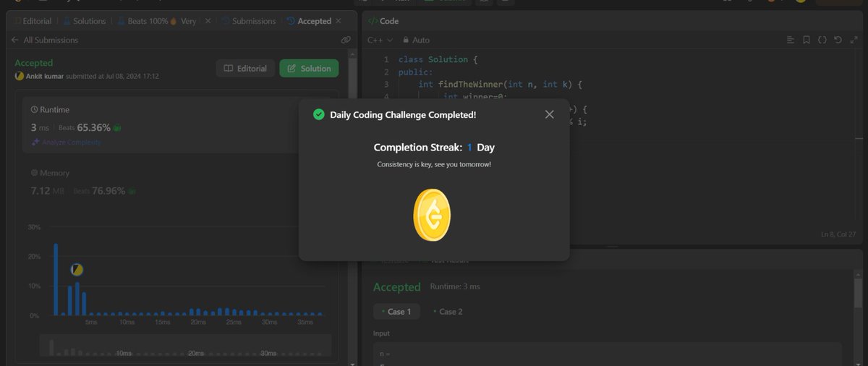This screenshot has width=868, height=366.
Task: Open the C++ language dropdown
Action: tap(380, 40)
